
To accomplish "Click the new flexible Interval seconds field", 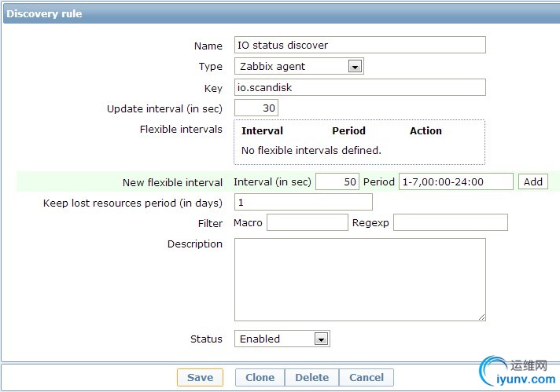I will click(337, 182).
